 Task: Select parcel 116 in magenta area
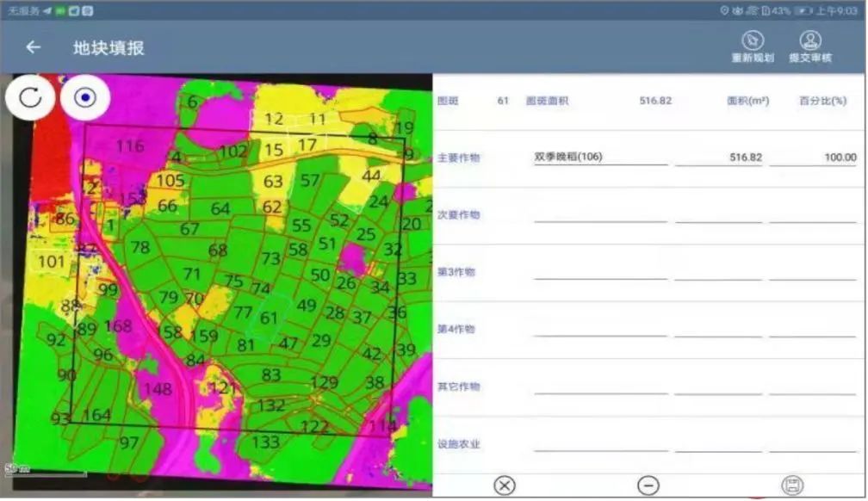(x=130, y=147)
